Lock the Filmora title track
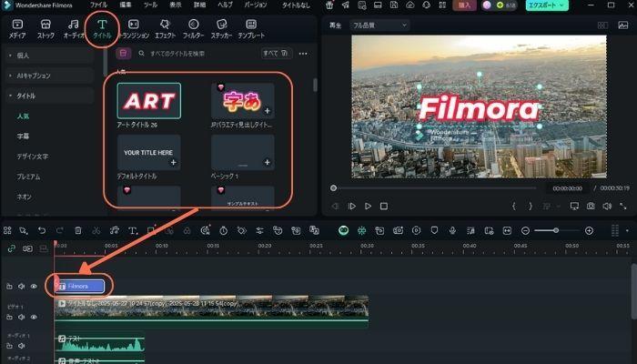This screenshot has height=364, width=637. coord(10,286)
